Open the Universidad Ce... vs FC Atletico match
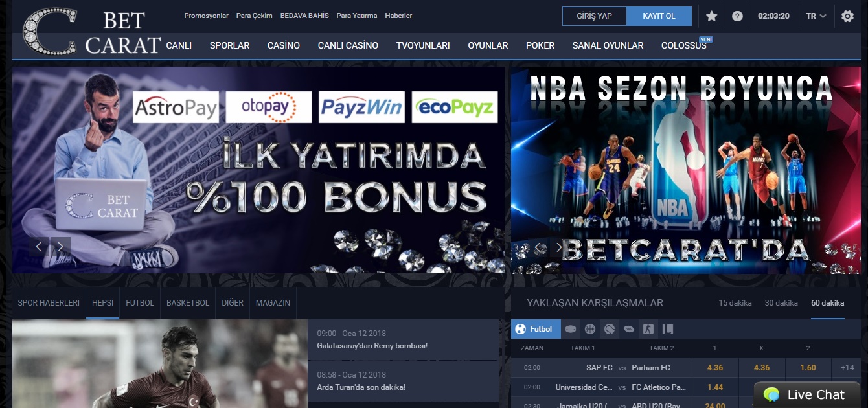The height and width of the screenshot is (408, 868). click(622, 387)
